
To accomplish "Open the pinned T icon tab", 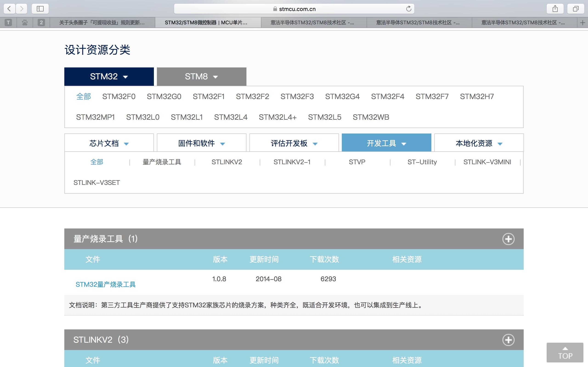I will point(8,22).
